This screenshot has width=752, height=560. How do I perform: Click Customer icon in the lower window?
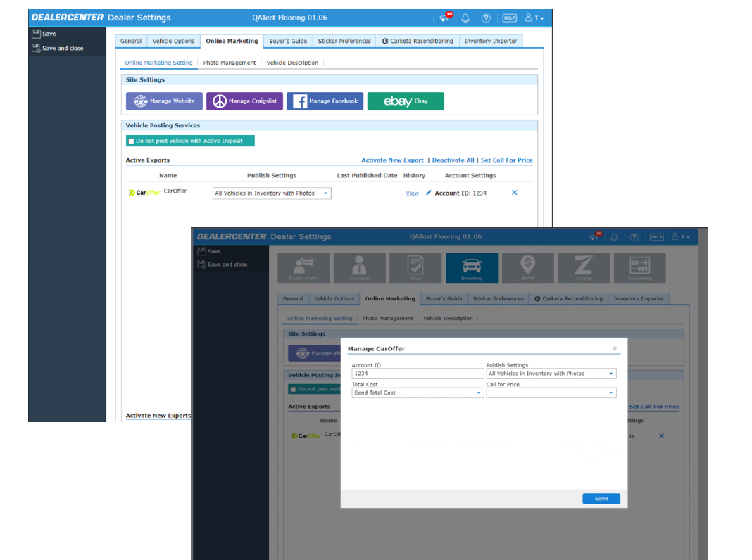click(x=360, y=268)
